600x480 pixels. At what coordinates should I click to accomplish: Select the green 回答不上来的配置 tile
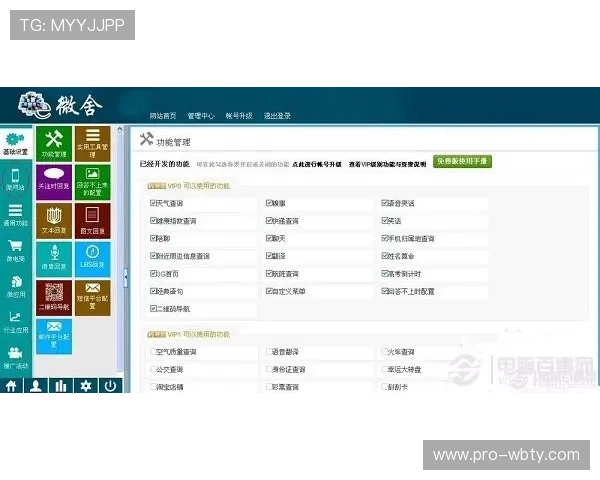tap(93, 182)
